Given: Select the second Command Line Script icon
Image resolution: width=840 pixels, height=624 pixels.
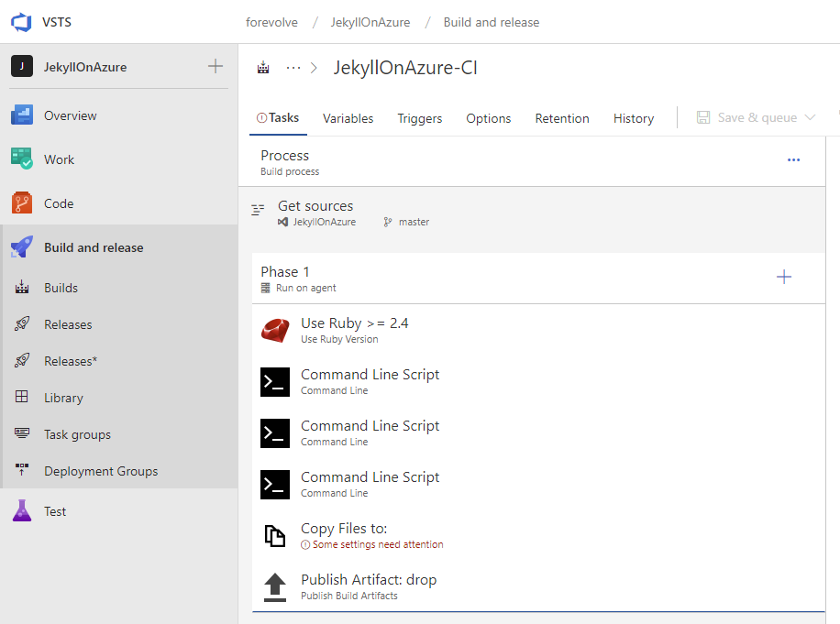Looking at the screenshot, I should tap(275, 433).
